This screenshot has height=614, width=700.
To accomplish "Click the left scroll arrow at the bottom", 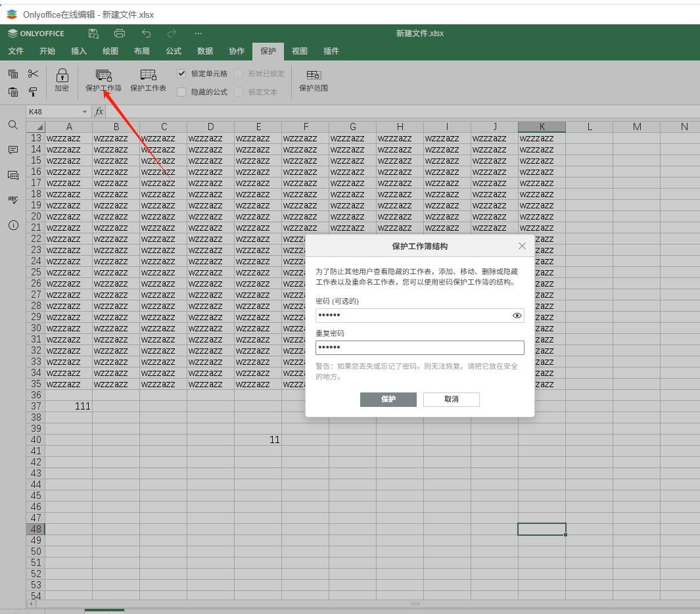I will 32,603.
